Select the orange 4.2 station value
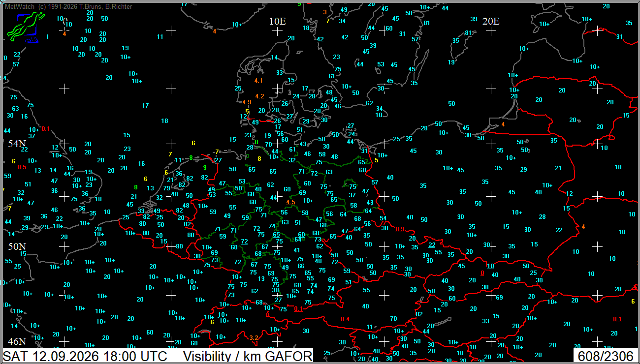 (x=260, y=96)
